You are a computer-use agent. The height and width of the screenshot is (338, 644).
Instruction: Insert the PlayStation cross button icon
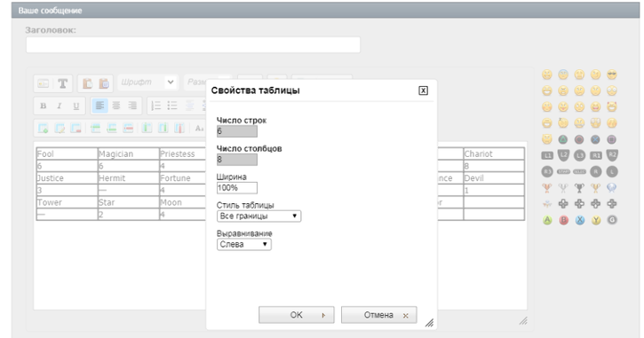(x=595, y=139)
